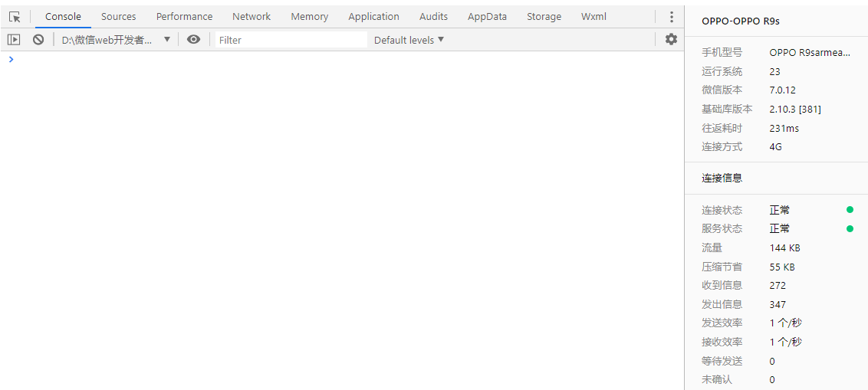This screenshot has width=868, height=390.
Task: Click the green 服务状态 status indicator
Action: pos(850,228)
